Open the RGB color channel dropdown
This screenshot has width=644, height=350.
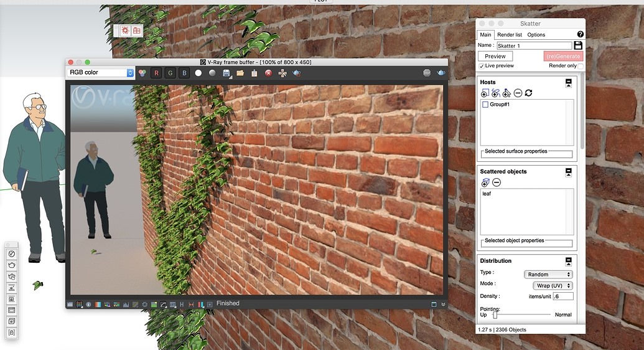[101, 72]
